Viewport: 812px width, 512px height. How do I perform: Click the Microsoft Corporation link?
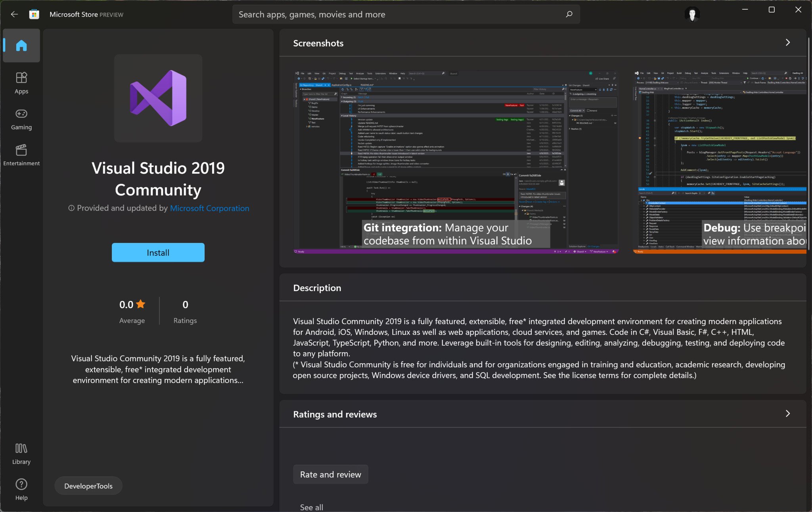pyautogui.click(x=209, y=208)
